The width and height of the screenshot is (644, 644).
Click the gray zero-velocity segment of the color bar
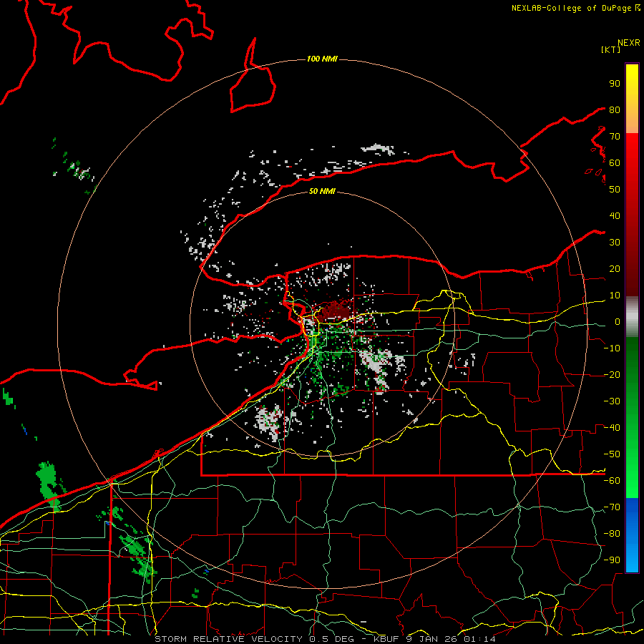coord(632,317)
